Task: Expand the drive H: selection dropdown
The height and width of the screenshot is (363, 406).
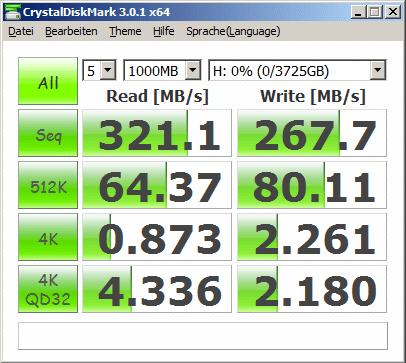Action: click(378, 70)
